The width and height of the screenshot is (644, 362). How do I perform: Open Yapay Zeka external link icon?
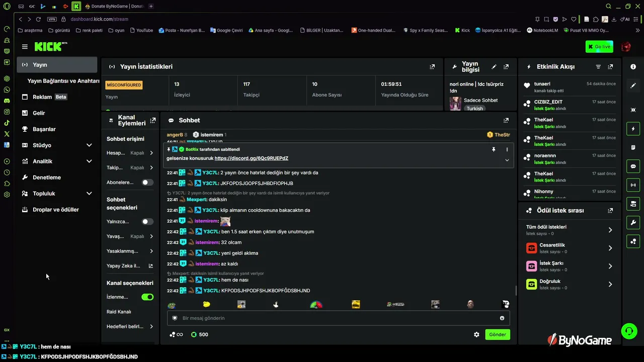150,266
